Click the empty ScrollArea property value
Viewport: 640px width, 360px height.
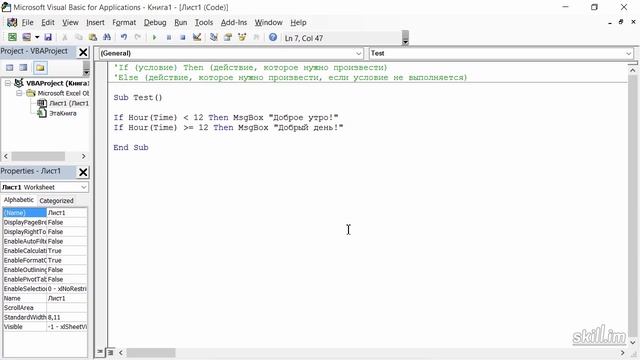(67, 308)
